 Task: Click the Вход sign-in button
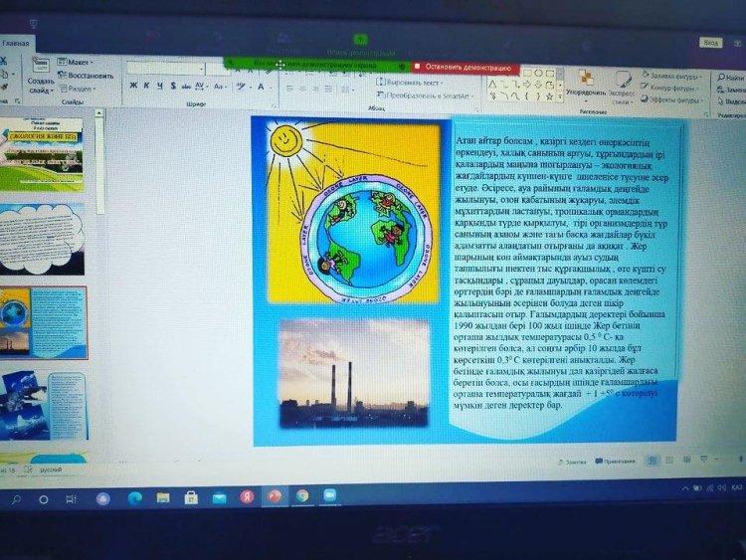coord(710,44)
